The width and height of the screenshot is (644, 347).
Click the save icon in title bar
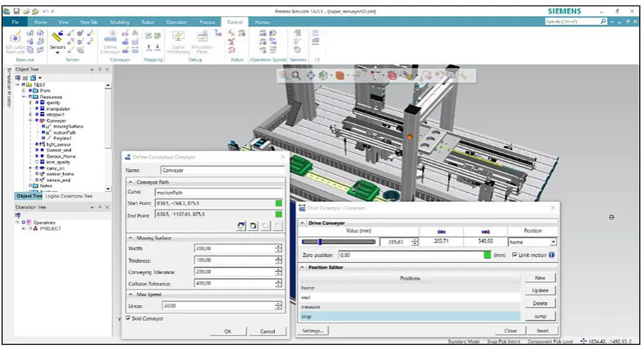click(x=16, y=11)
